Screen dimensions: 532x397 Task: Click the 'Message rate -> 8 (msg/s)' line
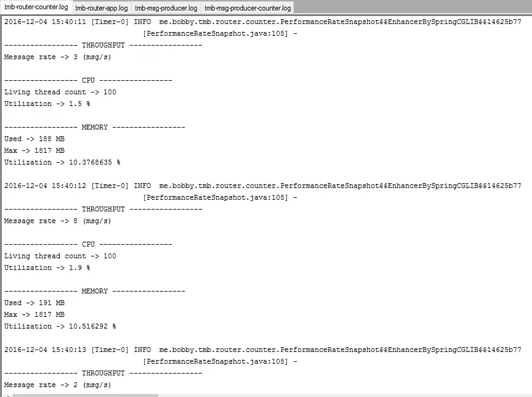[58, 221]
